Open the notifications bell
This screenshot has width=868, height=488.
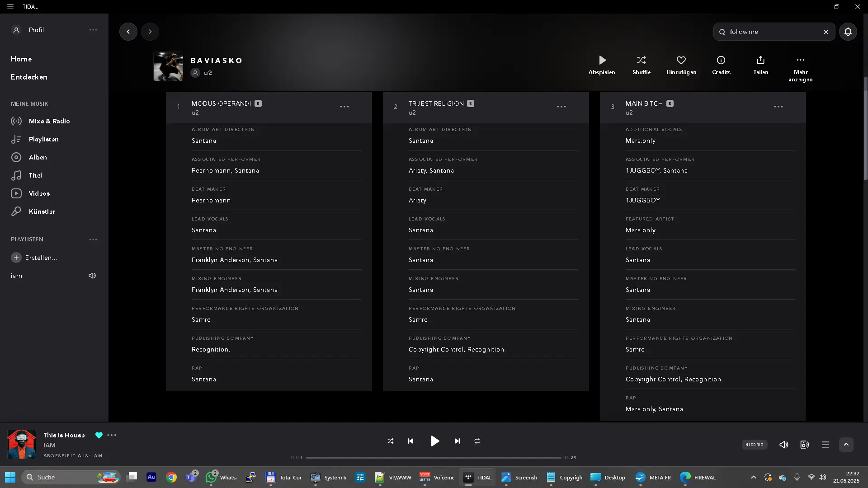coord(848,32)
